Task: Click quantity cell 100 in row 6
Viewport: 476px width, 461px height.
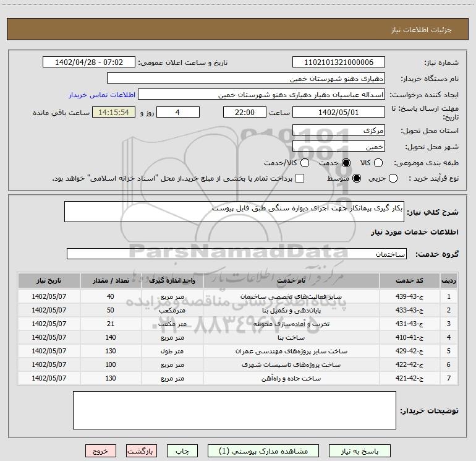Action: [x=111, y=364]
